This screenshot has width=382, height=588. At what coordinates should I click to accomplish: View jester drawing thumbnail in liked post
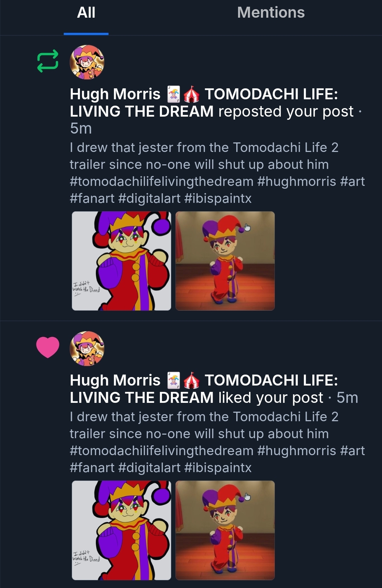[x=121, y=530]
